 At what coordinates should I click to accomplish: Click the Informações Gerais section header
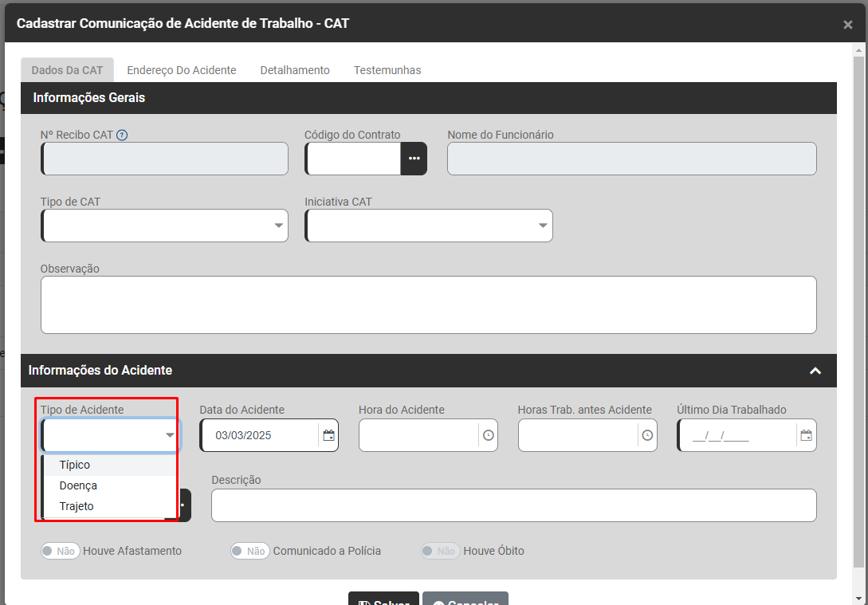[429, 98]
